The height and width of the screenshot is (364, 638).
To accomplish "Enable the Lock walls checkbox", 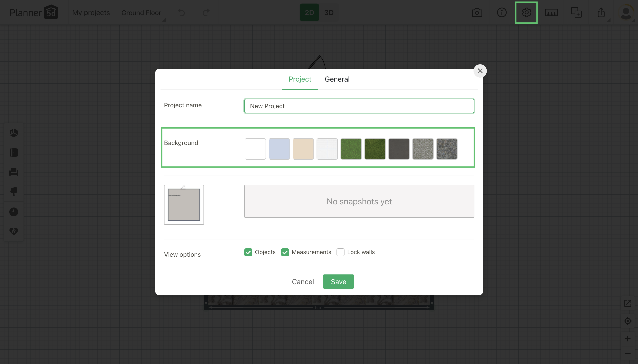I will tap(340, 252).
